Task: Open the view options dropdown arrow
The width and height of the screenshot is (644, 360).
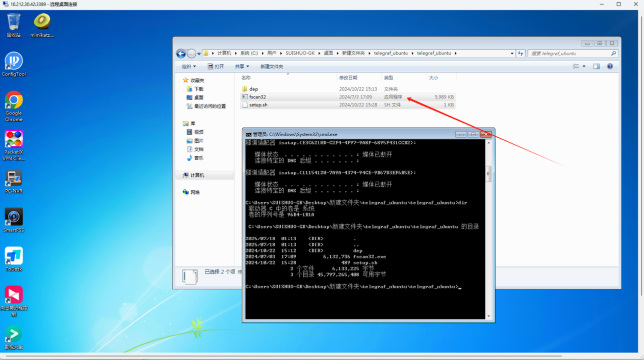Action: [584, 66]
